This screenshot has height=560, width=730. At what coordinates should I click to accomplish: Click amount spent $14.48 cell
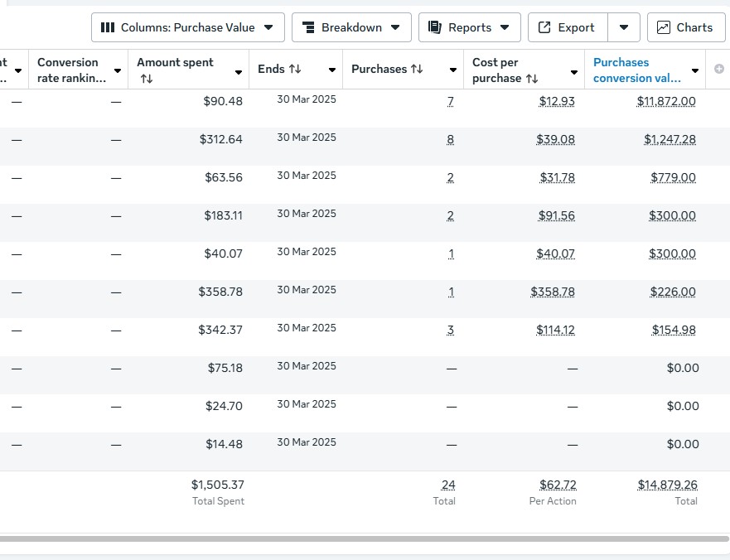click(x=225, y=445)
